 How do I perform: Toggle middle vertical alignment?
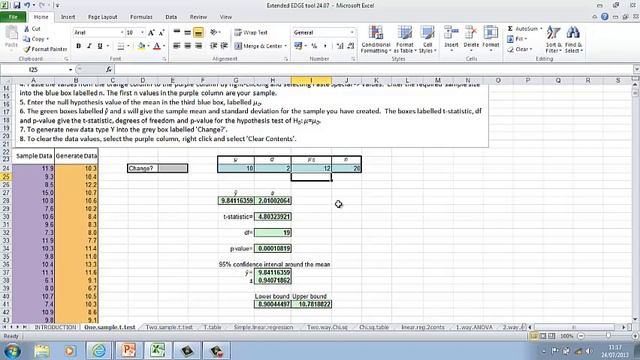(x=187, y=32)
